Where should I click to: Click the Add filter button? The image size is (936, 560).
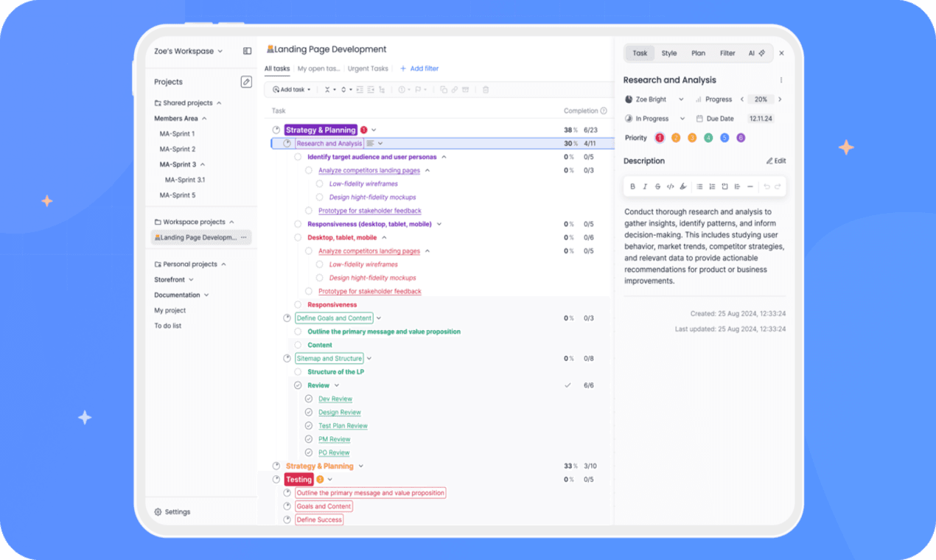[419, 69]
